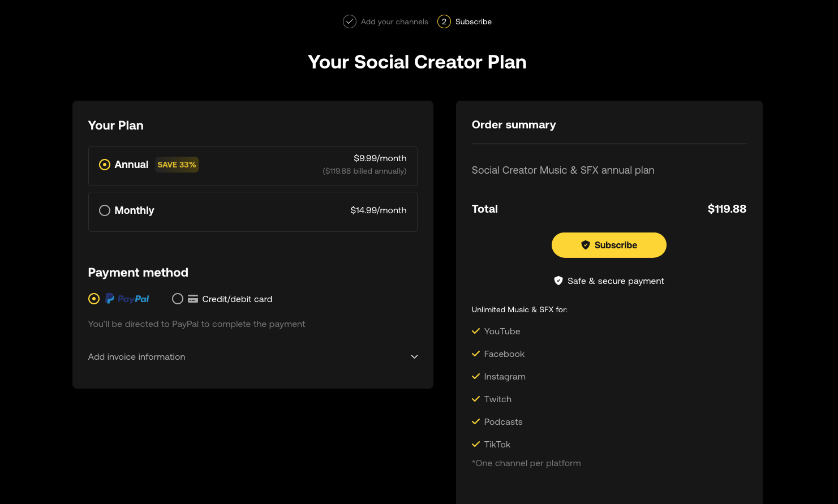Click the Instagram checkmark icon
Image resolution: width=838 pixels, height=504 pixels.
coord(476,376)
